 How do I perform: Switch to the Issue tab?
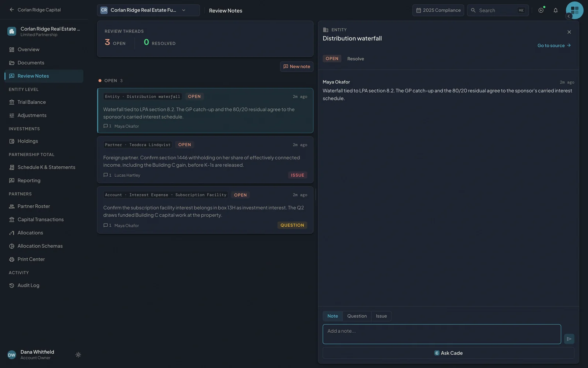(381, 316)
